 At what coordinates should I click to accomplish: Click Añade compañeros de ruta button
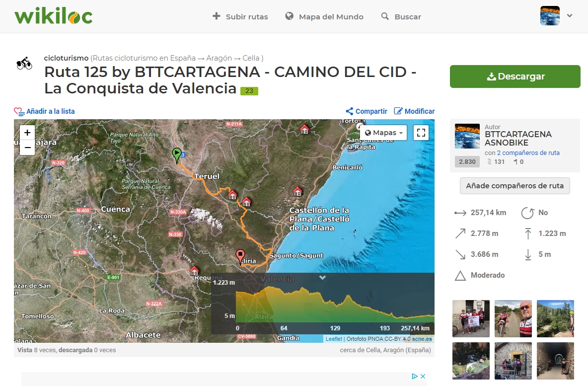[515, 186]
